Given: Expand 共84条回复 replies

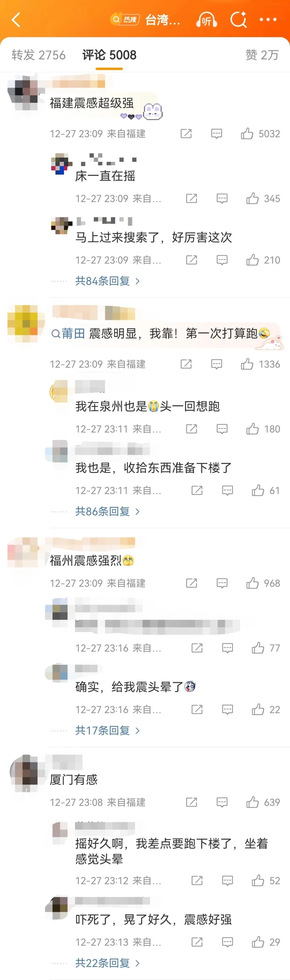Looking at the screenshot, I should point(107,281).
